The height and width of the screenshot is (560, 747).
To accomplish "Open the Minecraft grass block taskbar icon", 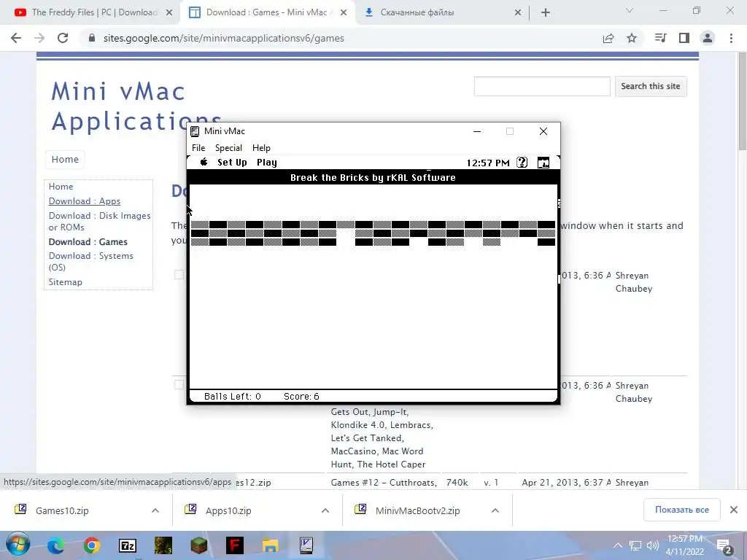I will pyautogui.click(x=198, y=545).
